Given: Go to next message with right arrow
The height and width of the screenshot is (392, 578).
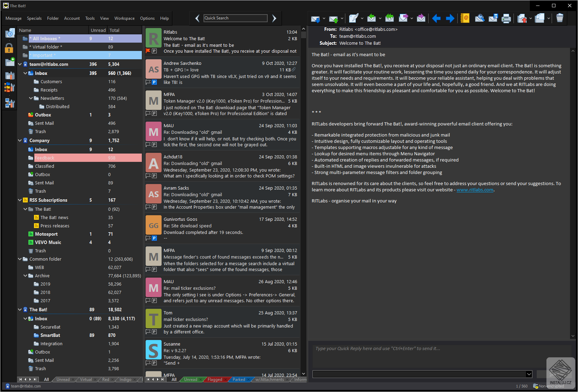Looking at the screenshot, I should click(x=450, y=18).
